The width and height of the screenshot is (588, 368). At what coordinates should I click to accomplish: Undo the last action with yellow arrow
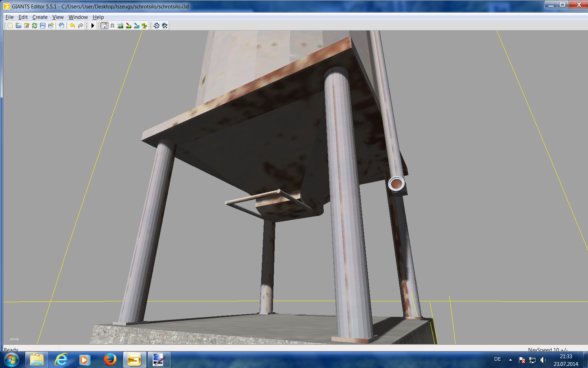coord(72,26)
